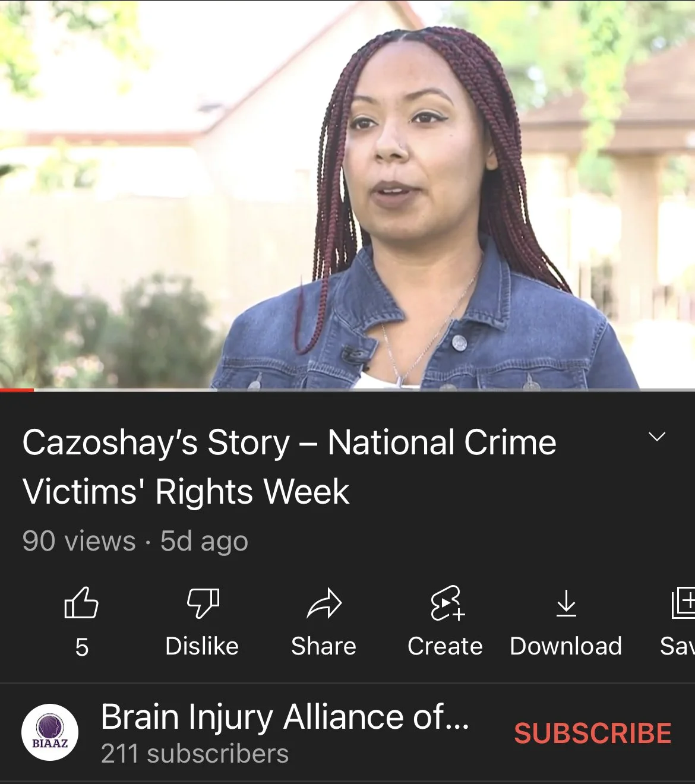695x784 pixels.
Task: Tap the 211 subscribers text
Action: tap(195, 754)
